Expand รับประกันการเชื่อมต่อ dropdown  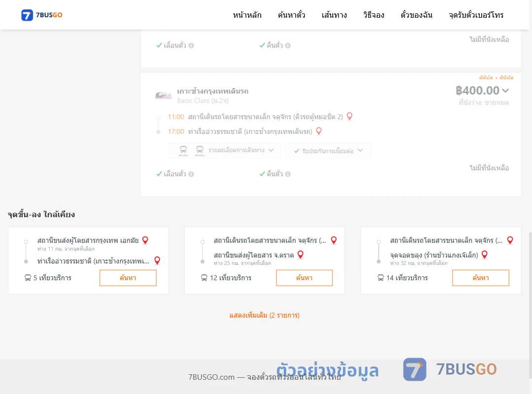point(329,151)
